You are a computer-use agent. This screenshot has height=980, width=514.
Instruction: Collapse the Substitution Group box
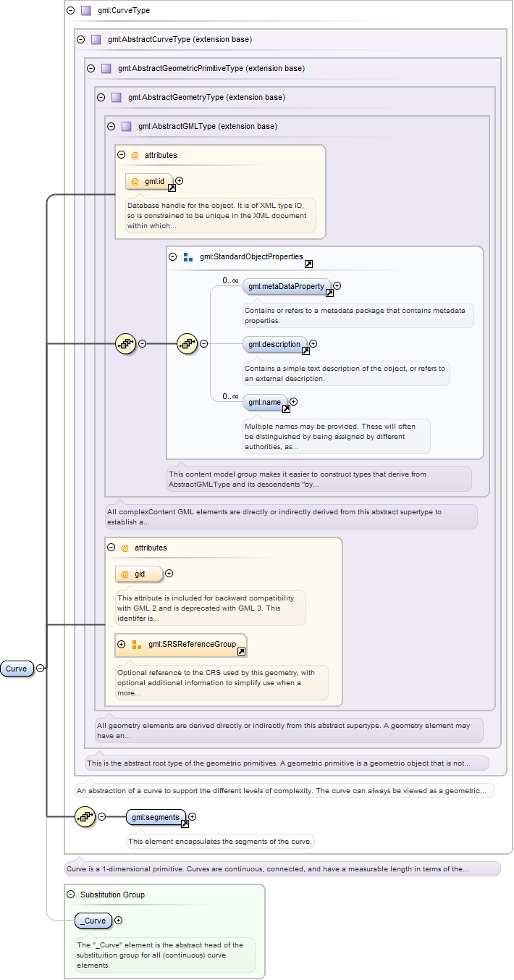point(70,895)
